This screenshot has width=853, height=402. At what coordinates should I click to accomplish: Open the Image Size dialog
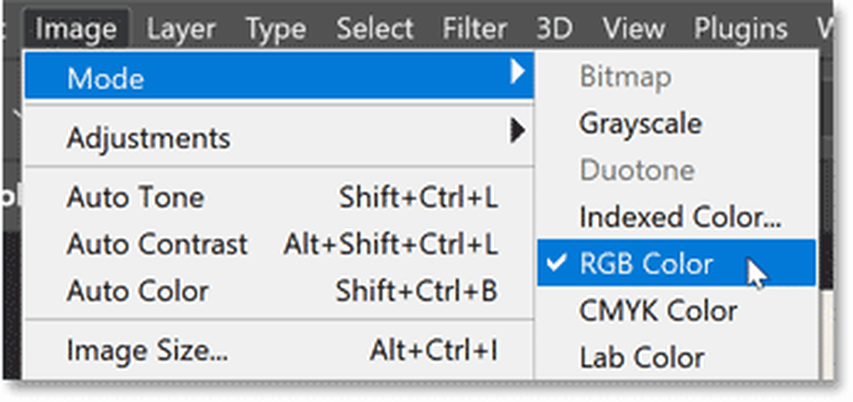[147, 350]
